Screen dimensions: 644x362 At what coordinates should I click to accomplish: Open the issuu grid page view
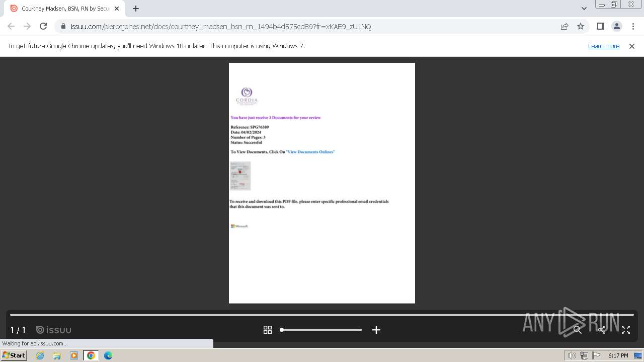[x=268, y=330]
